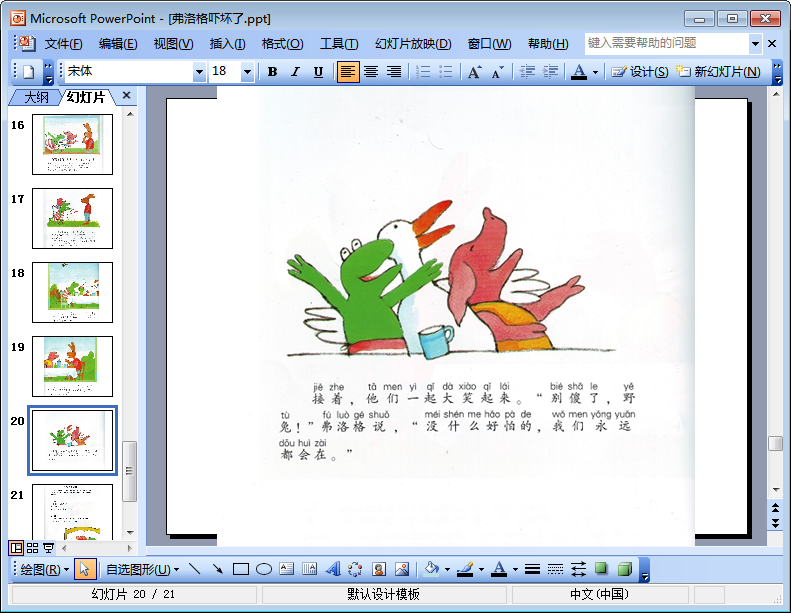Switch to the 大纲 outline tab
Image resolution: width=791 pixels, height=613 pixels.
tap(36, 96)
